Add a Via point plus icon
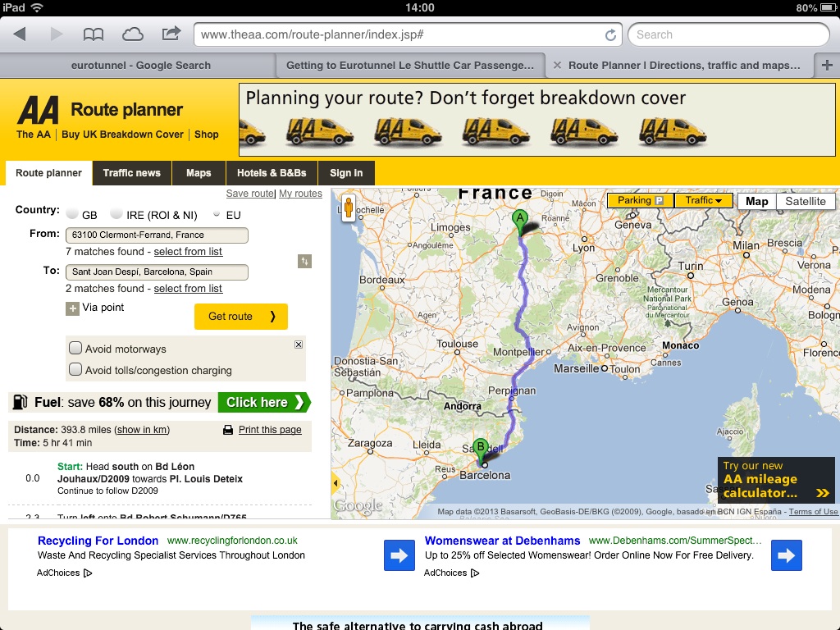The image size is (840, 630). (72, 308)
